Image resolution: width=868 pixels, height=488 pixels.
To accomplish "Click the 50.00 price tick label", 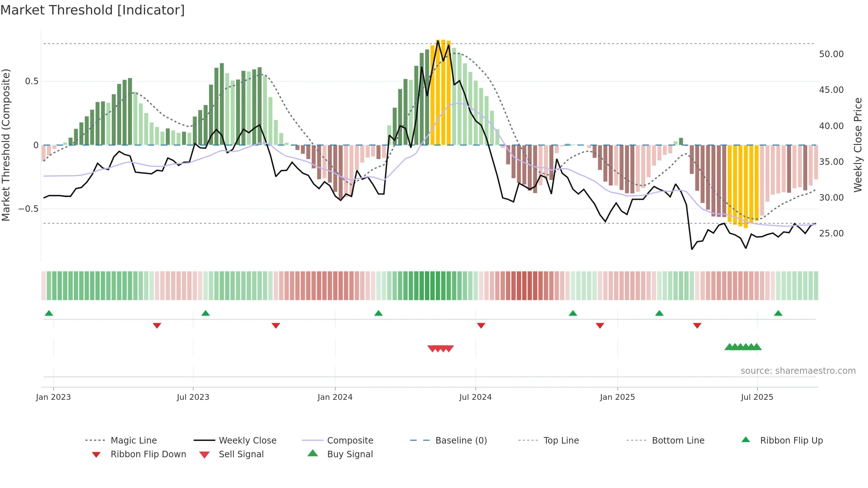I will 831,54.
